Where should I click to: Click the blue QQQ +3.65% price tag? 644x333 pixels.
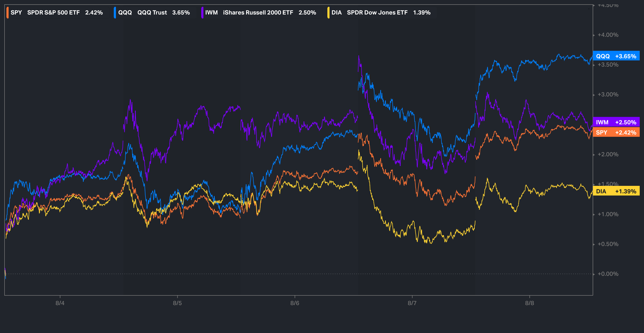[616, 56]
